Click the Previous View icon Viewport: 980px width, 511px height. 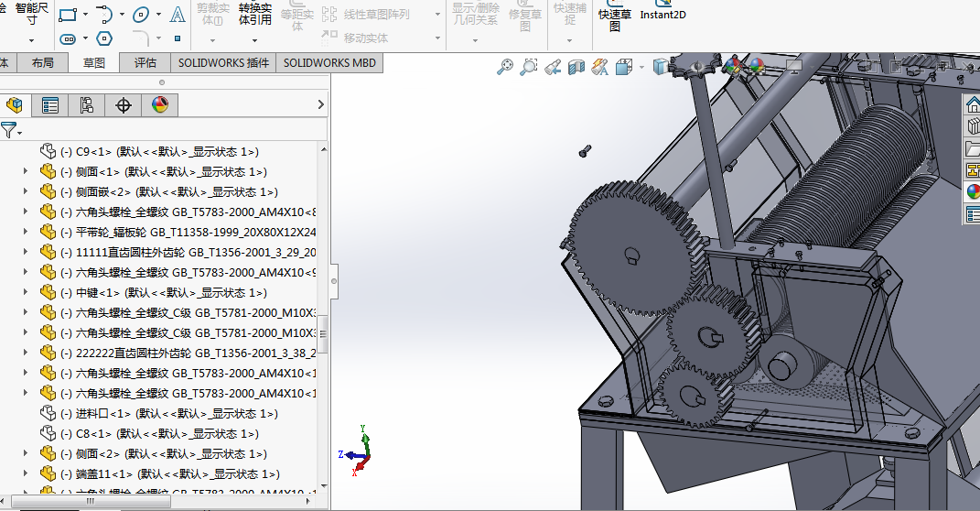(553, 67)
